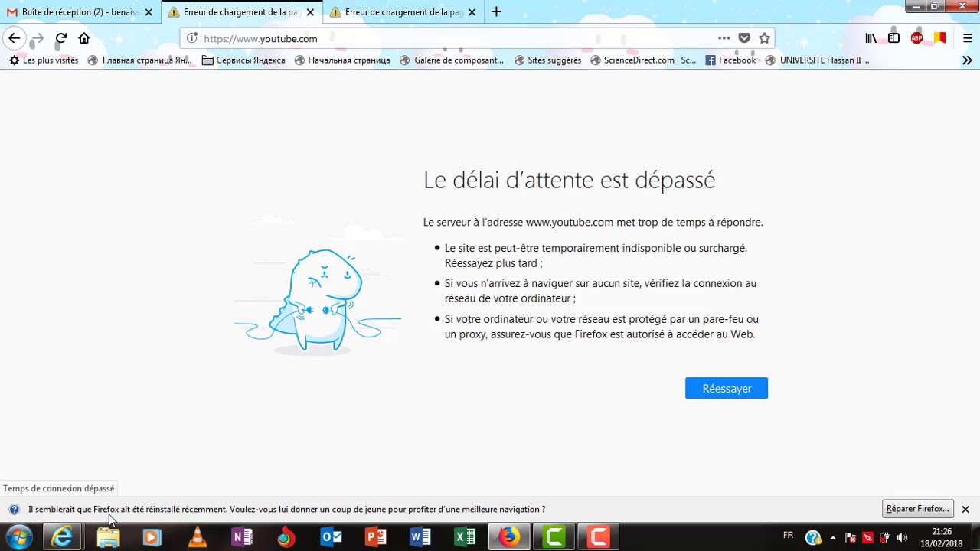Show sidebars icon in toolbar
Screen dimensions: 980x551
(x=893, y=38)
